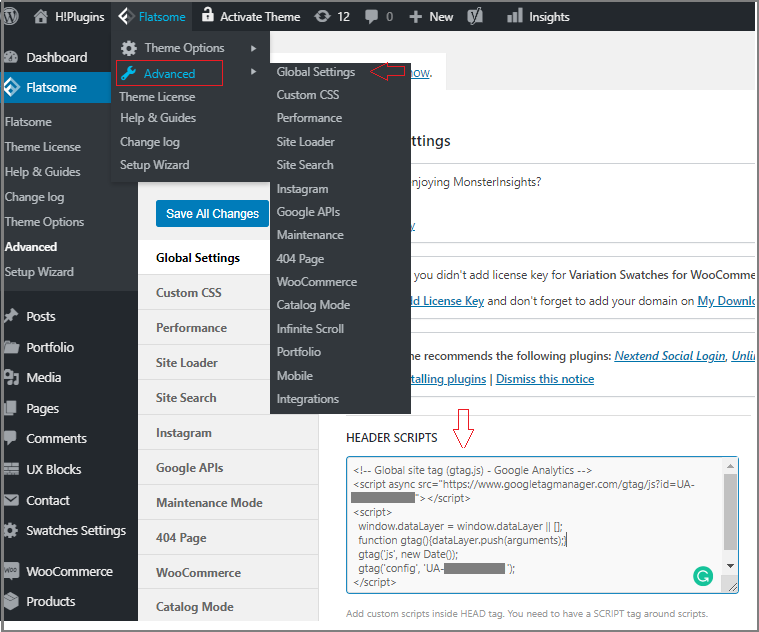Click the UX Blocks icon

pos(11,469)
